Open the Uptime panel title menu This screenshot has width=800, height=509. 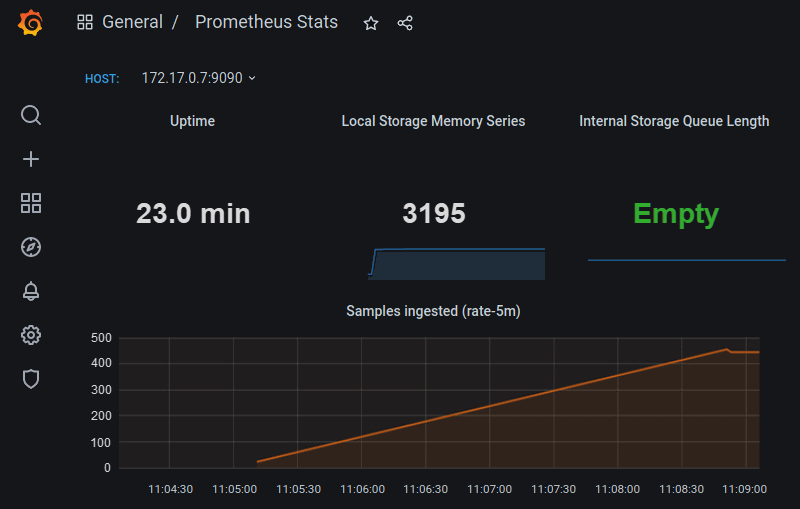[x=192, y=121]
